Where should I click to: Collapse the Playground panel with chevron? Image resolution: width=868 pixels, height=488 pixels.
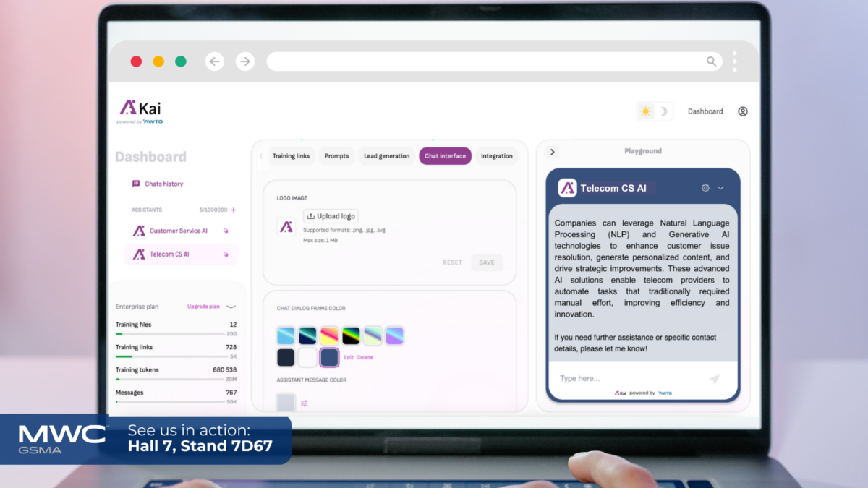553,152
